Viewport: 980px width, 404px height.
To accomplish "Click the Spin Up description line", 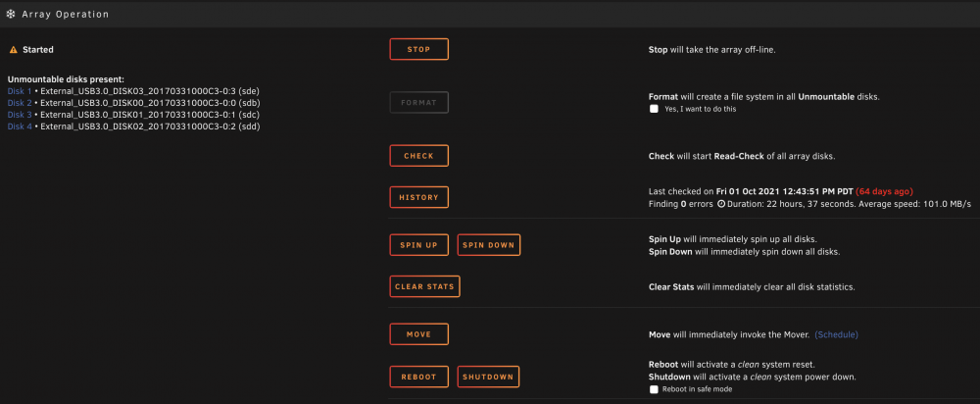I will coord(732,239).
